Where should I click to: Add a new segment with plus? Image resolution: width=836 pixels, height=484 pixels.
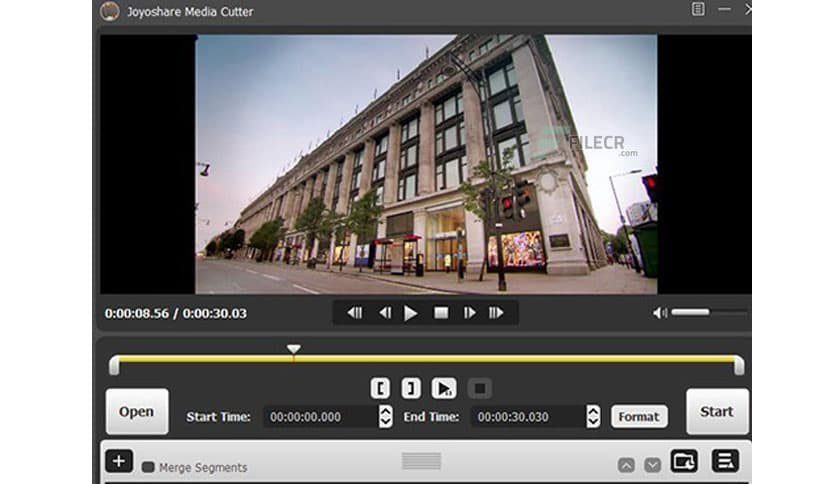click(119, 461)
